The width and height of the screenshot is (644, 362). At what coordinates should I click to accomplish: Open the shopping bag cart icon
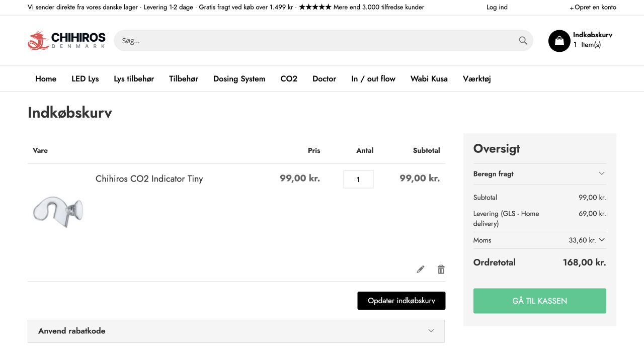pos(559,41)
